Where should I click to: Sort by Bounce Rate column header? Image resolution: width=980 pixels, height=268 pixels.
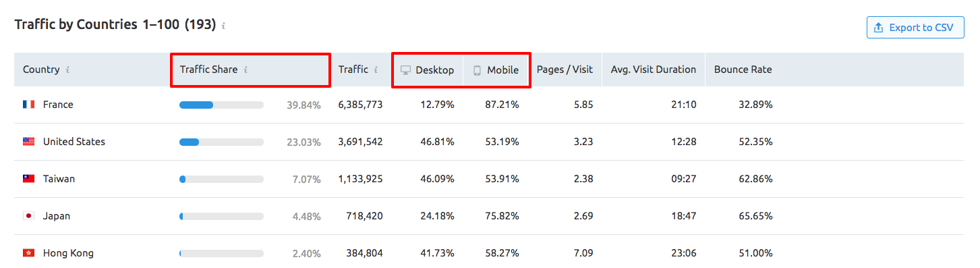point(743,70)
